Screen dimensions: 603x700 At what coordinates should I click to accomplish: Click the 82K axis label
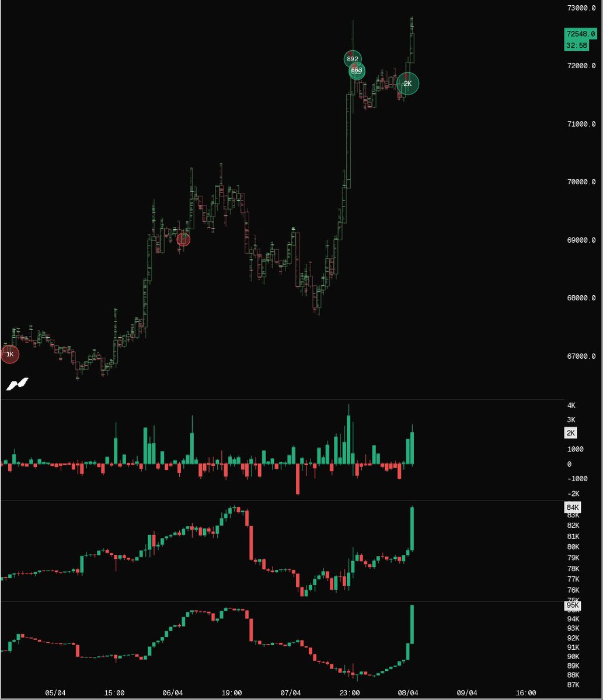[573, 526]
